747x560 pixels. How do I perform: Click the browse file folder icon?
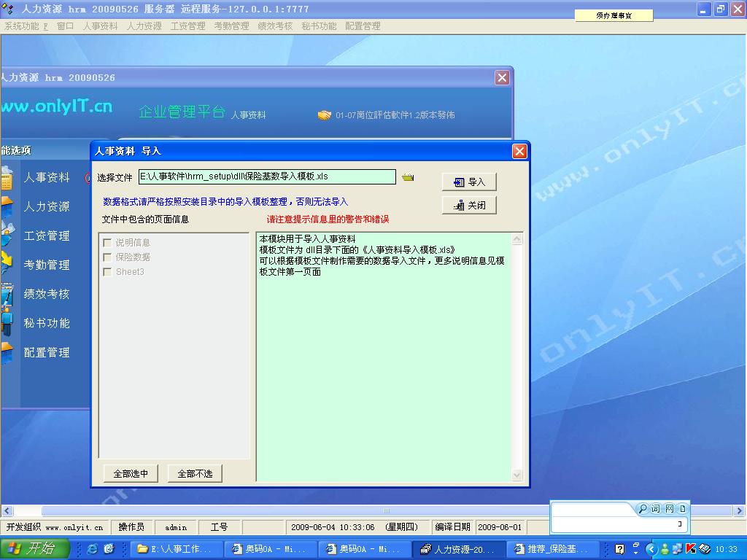(408, 177)
